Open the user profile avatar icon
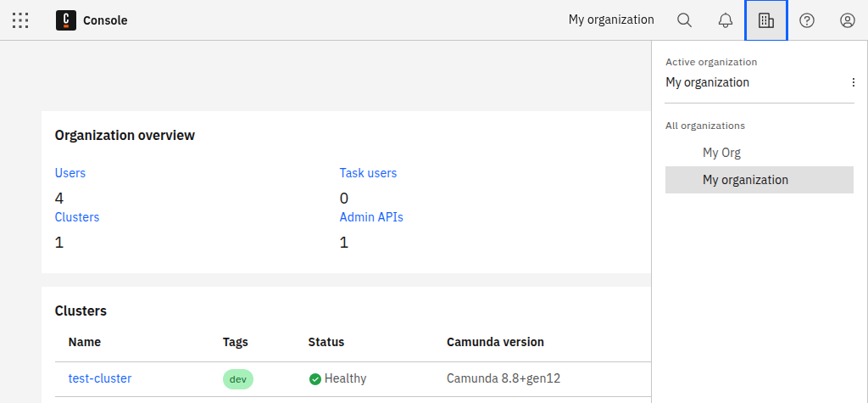 [848, 20]
